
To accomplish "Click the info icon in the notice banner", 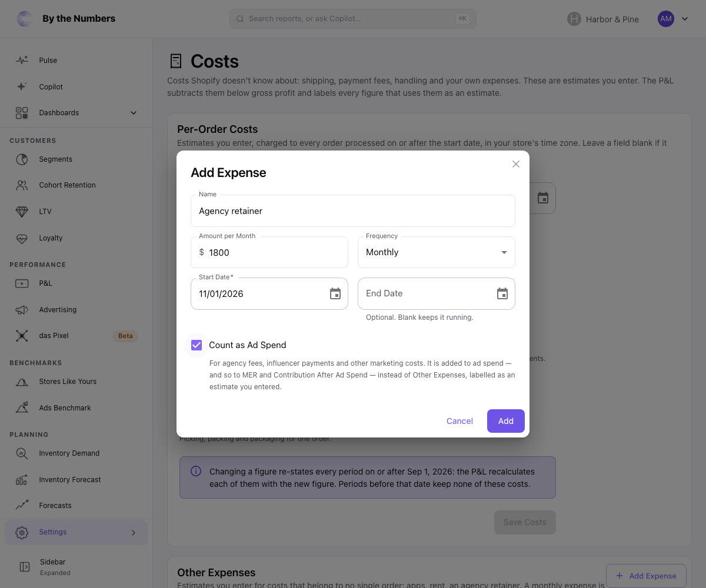I will click(x=196, y=472).
